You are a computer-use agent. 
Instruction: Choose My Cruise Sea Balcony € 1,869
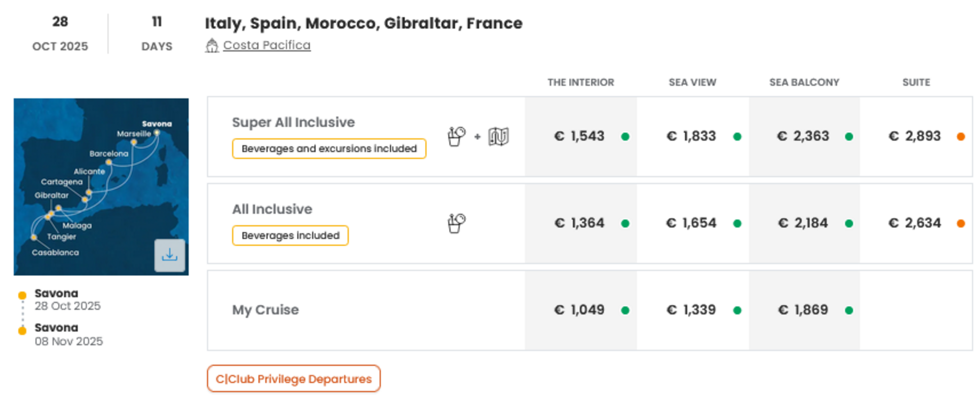[x=804, y=310]
